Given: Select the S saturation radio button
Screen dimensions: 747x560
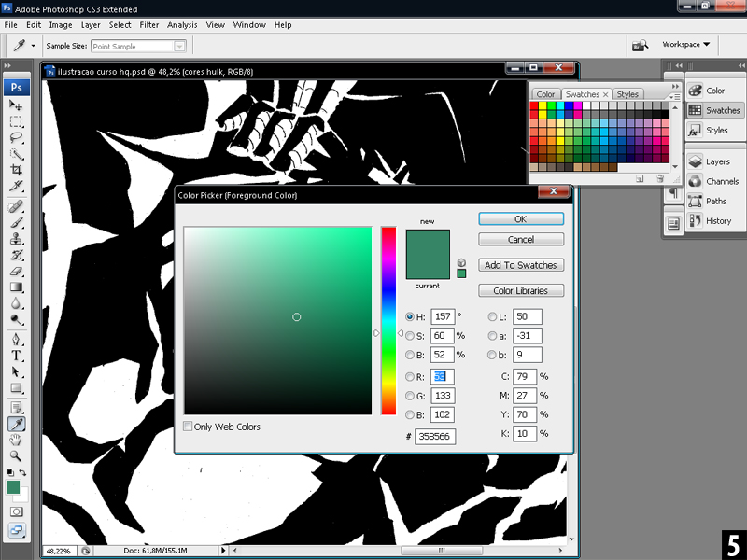Looking at the screenshot, I should (410, 336).
